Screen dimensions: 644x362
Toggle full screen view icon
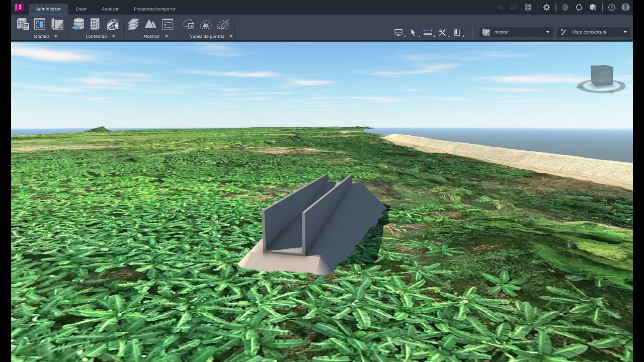[x=528, y=8]
